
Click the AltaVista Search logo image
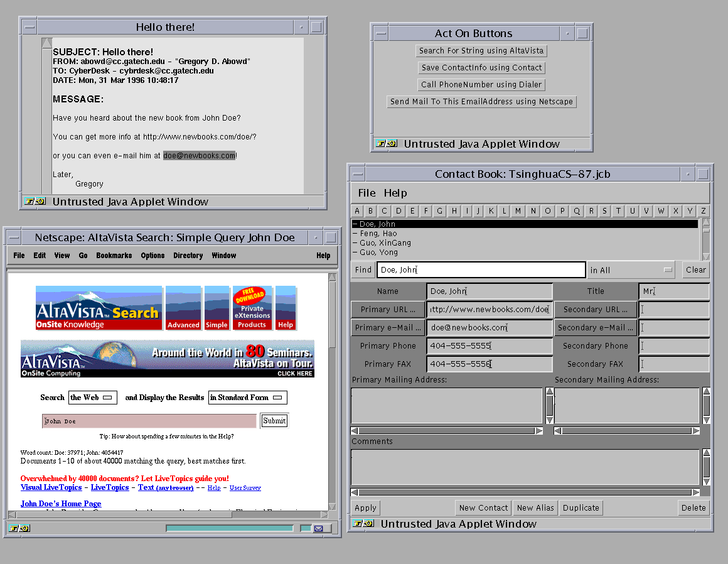[x=99, y=308]
